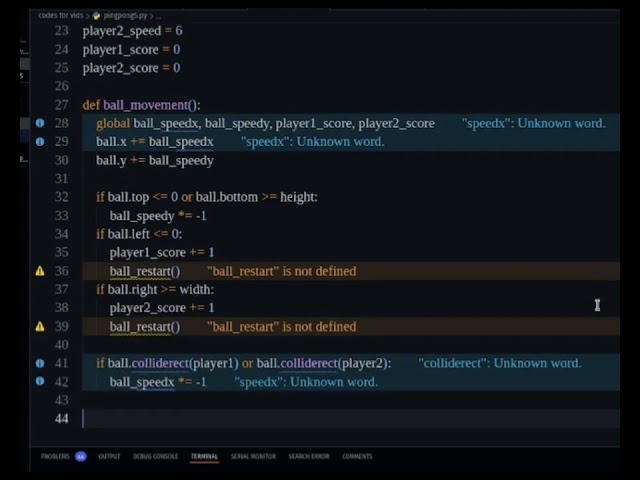Click ball_restart() call on line 39

(145, 327)
